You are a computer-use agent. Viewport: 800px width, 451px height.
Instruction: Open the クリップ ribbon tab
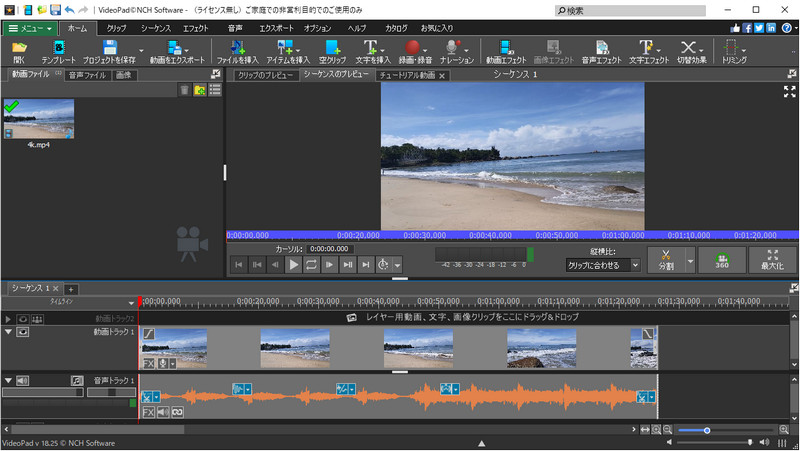(x=116, y=29)
